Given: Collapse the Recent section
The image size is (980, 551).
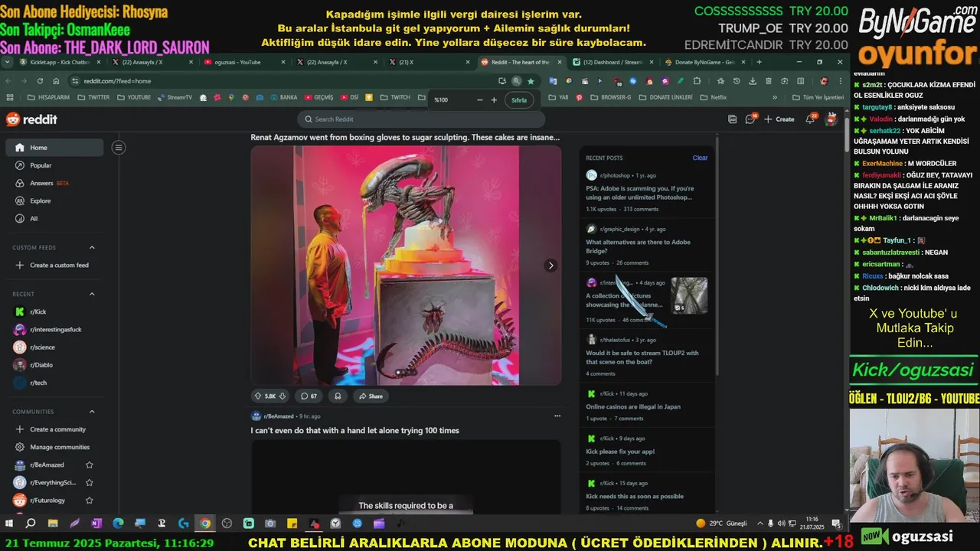Looking at the screenshot, I should click(x=92, y=294).
